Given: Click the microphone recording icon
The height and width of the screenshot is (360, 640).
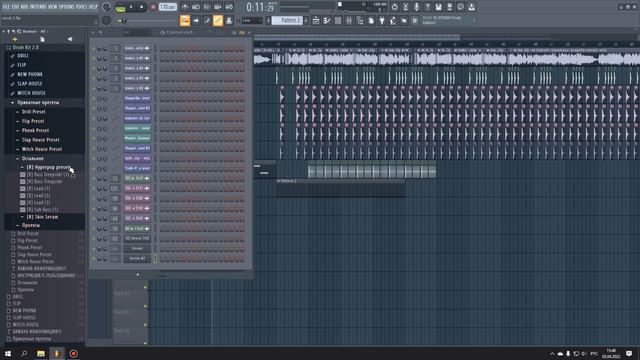Looking at the screenshot, I should [416, 7].
